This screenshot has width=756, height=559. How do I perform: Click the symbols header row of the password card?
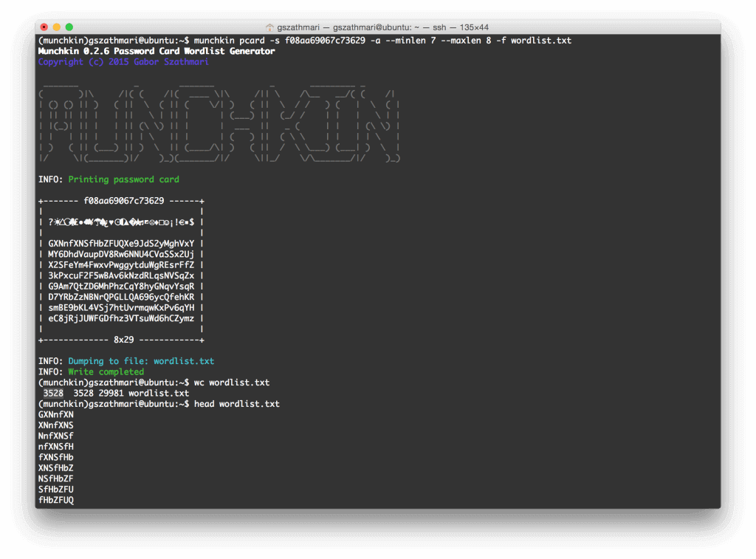point(121,222)
